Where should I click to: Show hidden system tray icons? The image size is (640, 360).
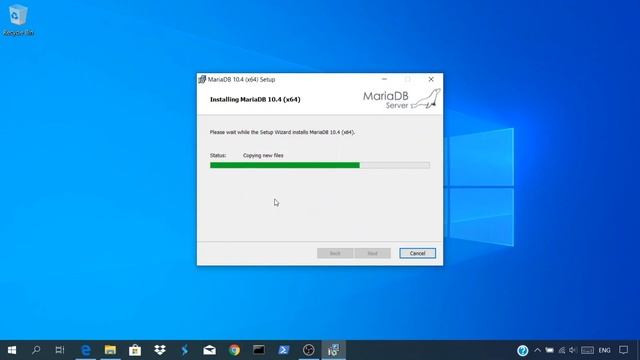pyautogui.click(x=538, y=350)
